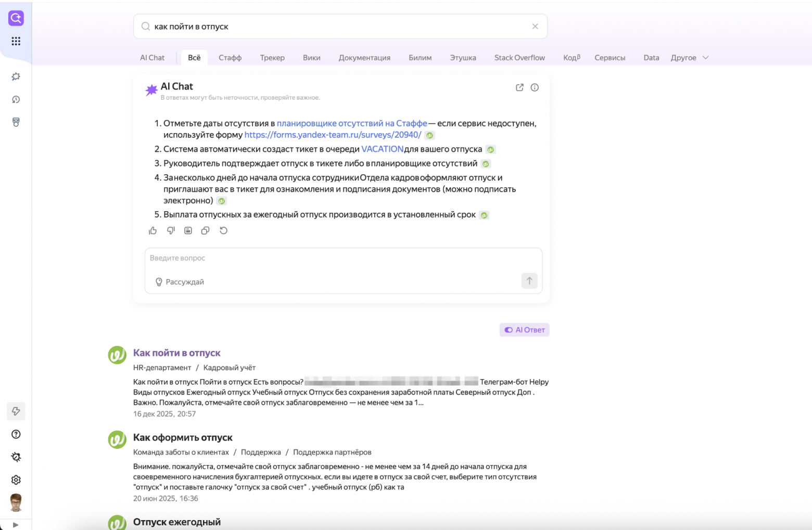Open the purple search logo in the sidebar
The image size is (812, 530).
tap(16, 18)
